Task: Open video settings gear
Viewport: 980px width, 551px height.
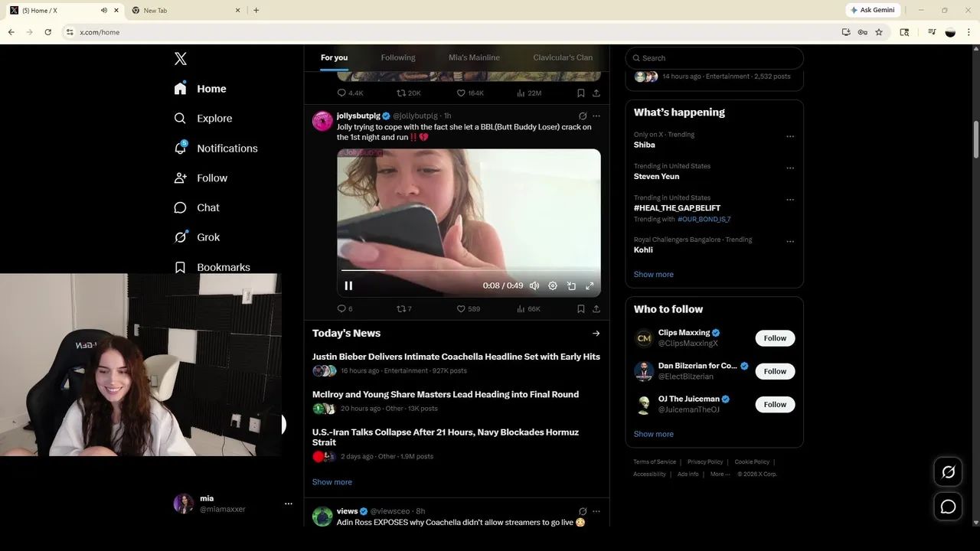Action: pos(553,285)
